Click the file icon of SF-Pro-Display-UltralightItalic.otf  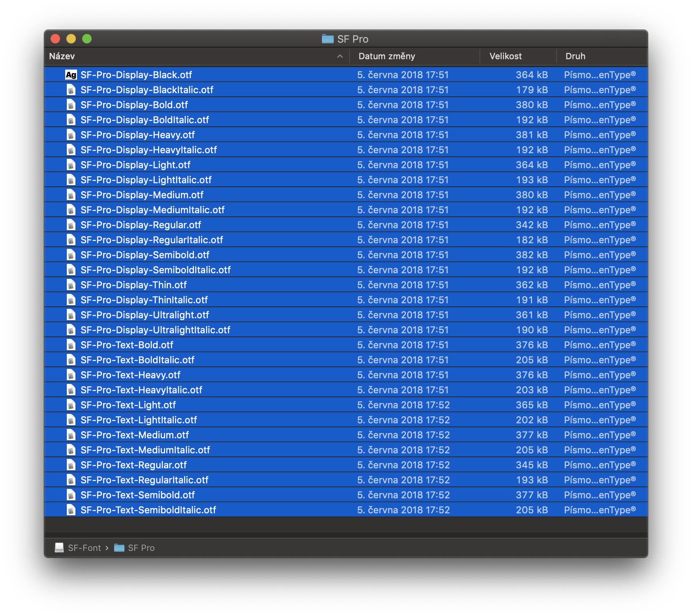click(x=71, y=330)
